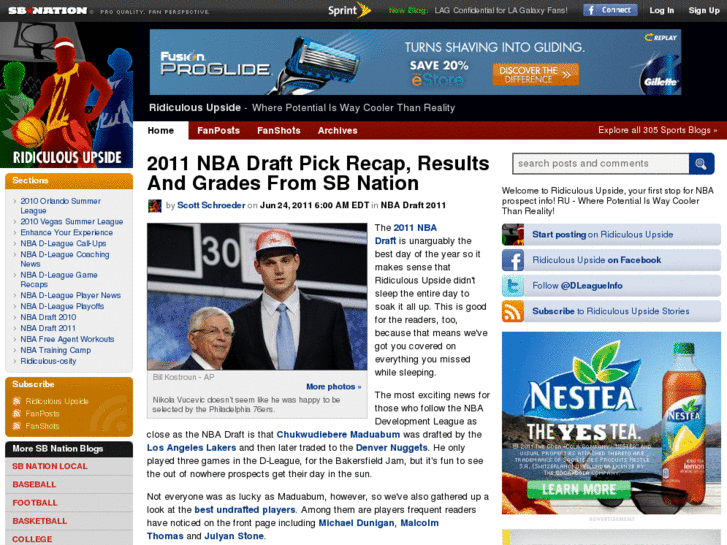
Task: Open Ridiculous-osity section
Action: coord(48,361)
